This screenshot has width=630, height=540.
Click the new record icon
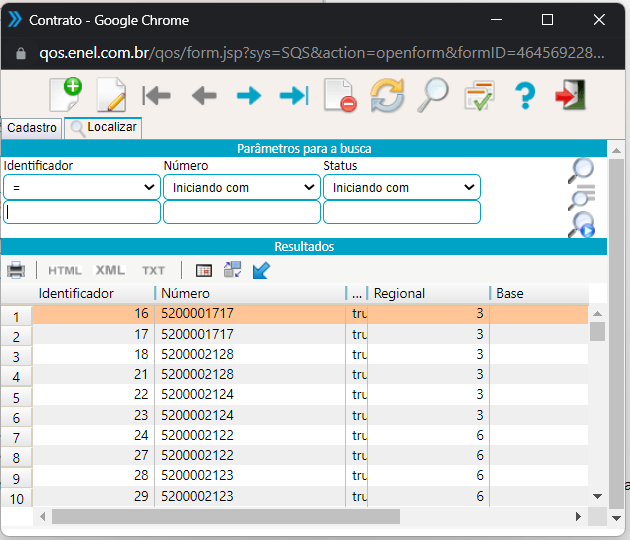(x=65, y=95)
